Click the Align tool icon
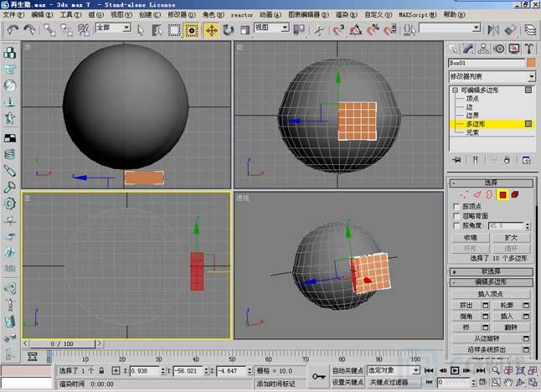The height and width of the screenshot is (392, 541). 510,30
